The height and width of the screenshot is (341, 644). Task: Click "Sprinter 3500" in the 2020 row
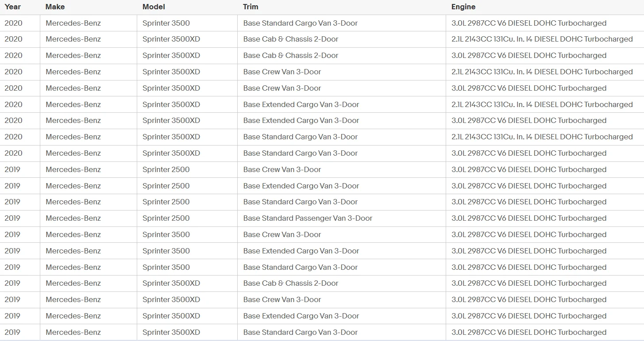click(x=166, y=23)
